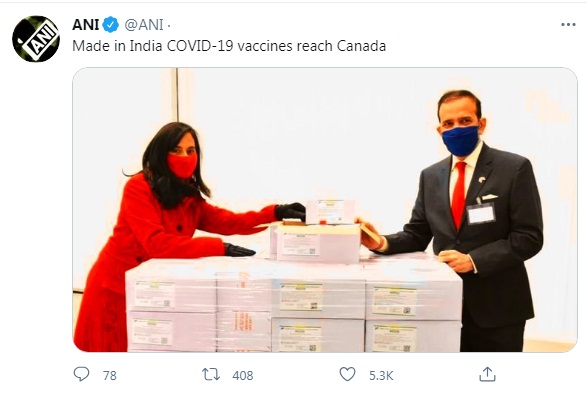Viewport: 587px width, 393px height.
Task: Open the three-dot more options menu
Action: point(568,25)
